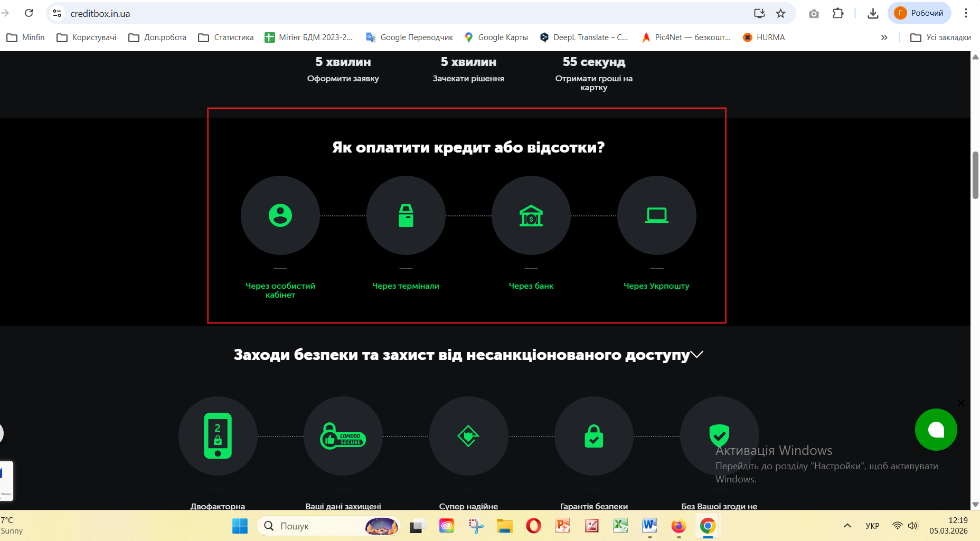Click the Через Укрпошту link
The height and width of the screenshot is (541, 980).
click(x=656, y=286)
